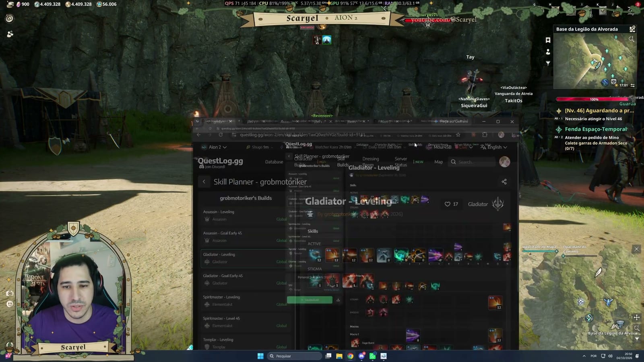This screenshot has height=362, width=644.
Task: Open the funnel filter icon beside the minimap
Action: 548,63
